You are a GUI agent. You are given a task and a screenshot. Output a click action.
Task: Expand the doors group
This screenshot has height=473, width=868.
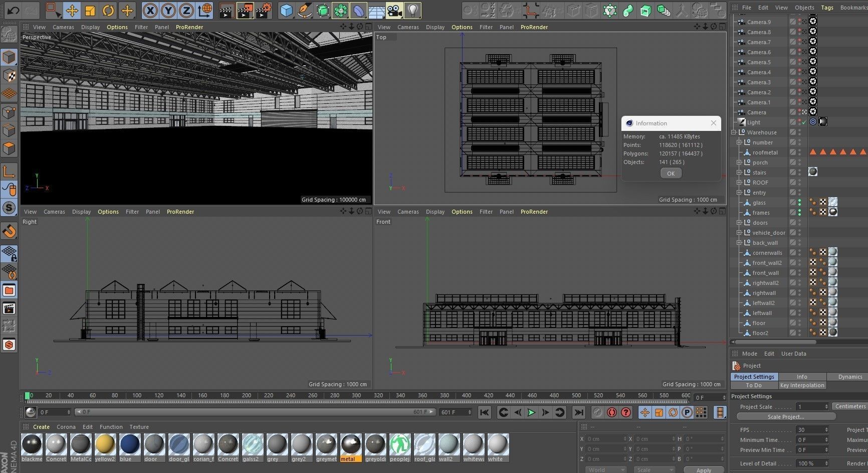click(x=739, y=223)
